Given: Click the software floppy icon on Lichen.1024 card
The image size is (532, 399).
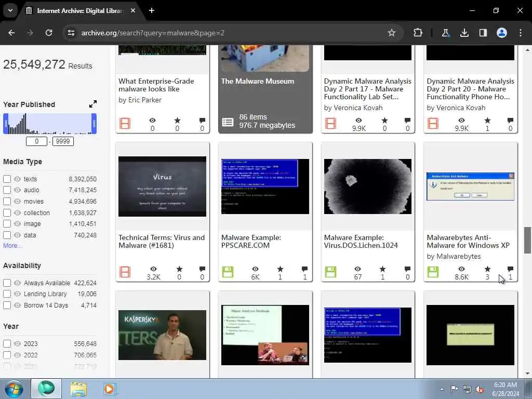Looking at the screenshot, I should 330,272.
